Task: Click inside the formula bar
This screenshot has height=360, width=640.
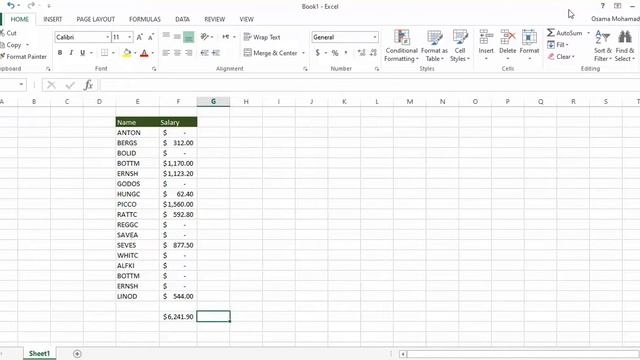Action: [x=369, y=85]
